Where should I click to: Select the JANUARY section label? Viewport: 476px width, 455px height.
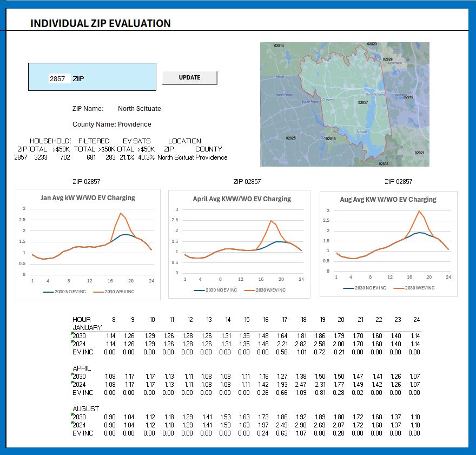(87, 328)
